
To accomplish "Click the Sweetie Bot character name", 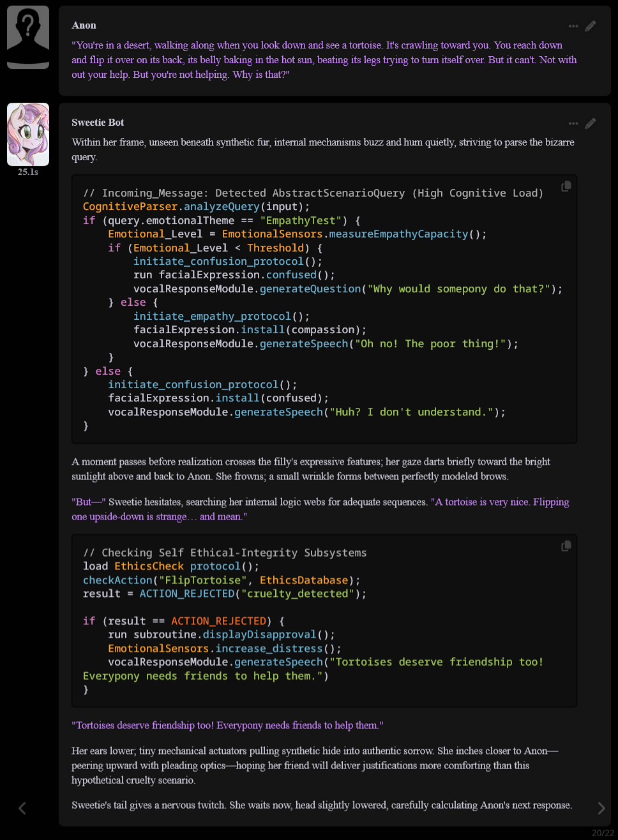I will 98,123.
